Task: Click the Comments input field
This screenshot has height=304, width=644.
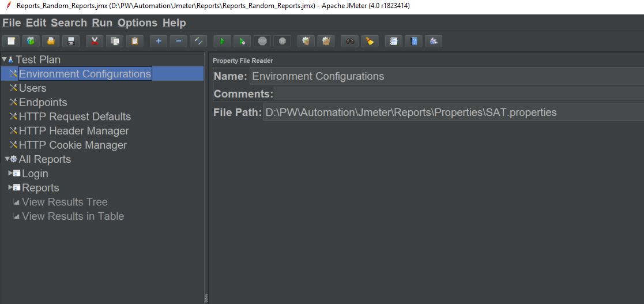Action: 459,94
